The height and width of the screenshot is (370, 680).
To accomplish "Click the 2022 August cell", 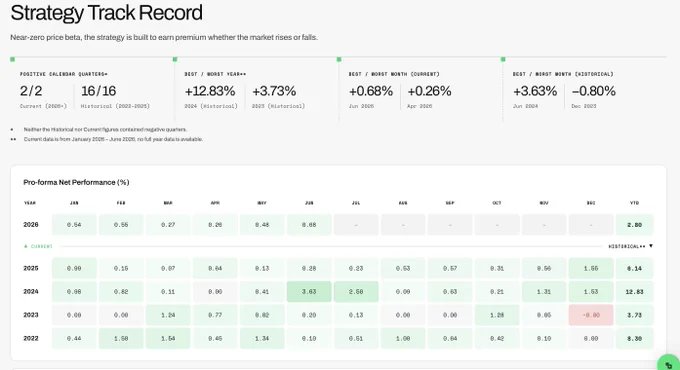I will pyautogui.click(x=403, y=338).
